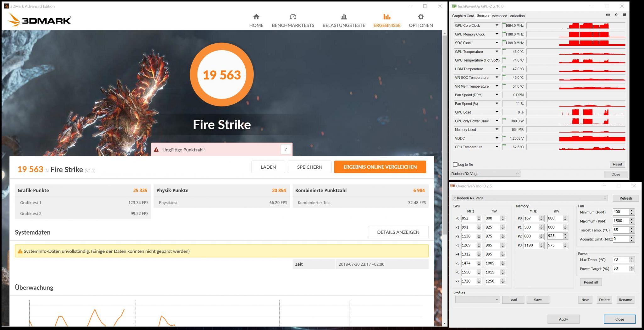Click the GPU-Z screenshot camera icon
Viewport: 644px width, 330px height.
(x=608, y=15)
